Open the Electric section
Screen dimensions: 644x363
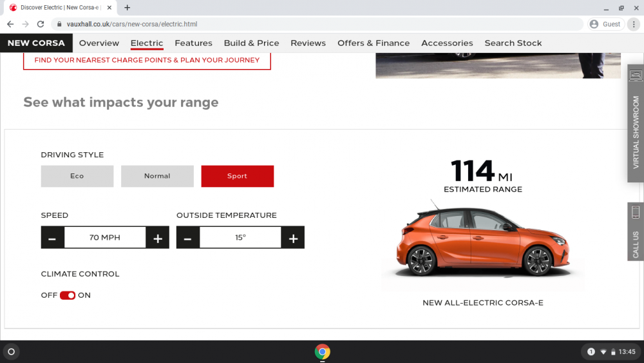point(147,43)
